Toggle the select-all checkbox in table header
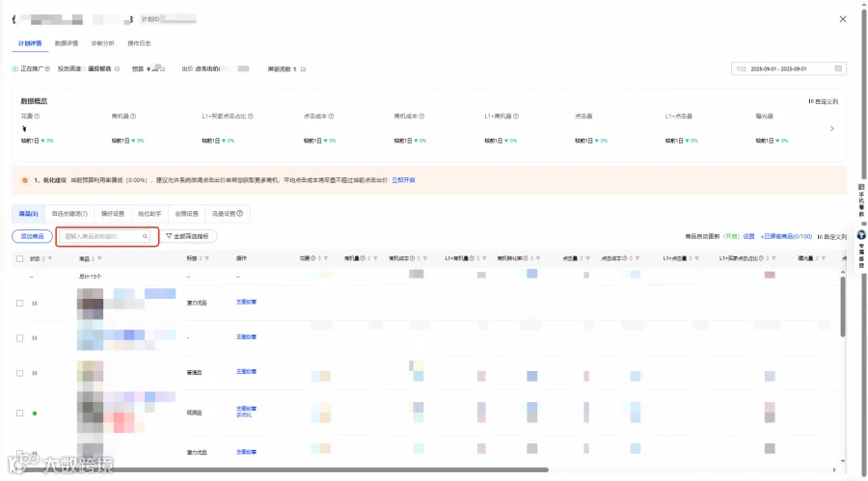 tap(20, 258)
